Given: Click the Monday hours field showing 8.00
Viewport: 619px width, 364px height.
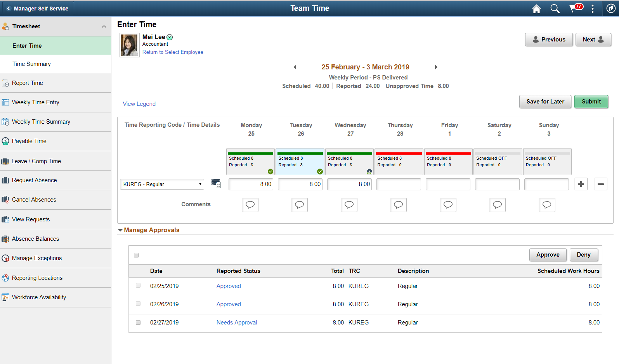Looking at the screenshot, I should (x=251, y=184).
